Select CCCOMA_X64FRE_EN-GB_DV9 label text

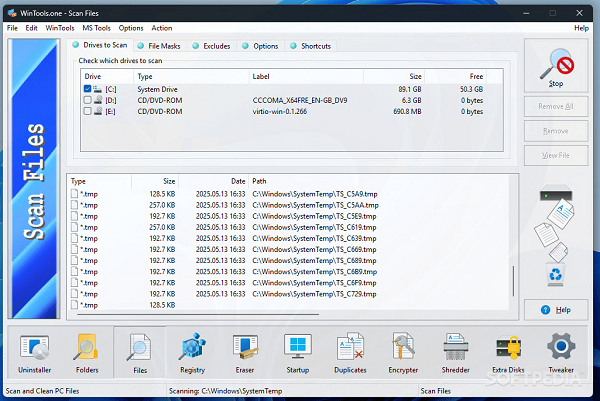300,100
